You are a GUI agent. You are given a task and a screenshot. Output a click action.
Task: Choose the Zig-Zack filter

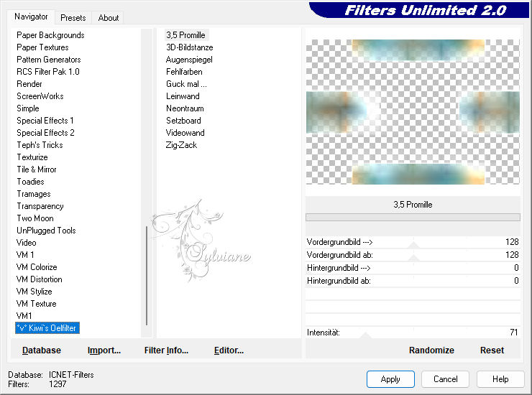point(181,145)
